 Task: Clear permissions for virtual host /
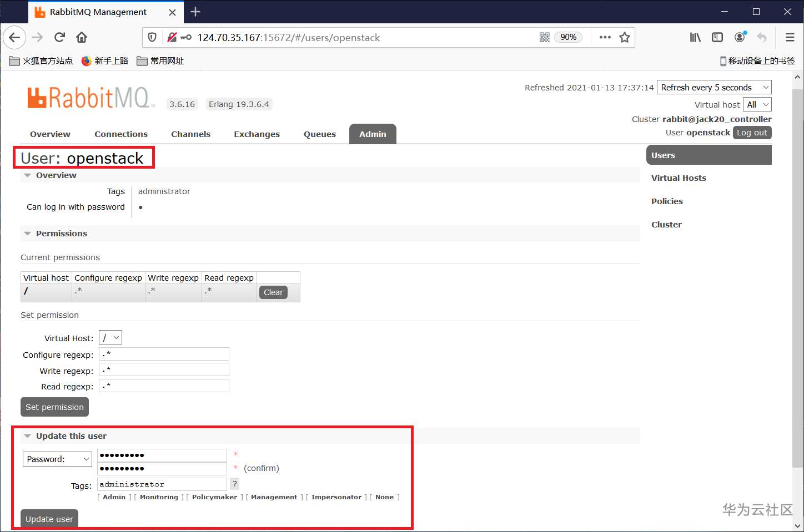273,292
